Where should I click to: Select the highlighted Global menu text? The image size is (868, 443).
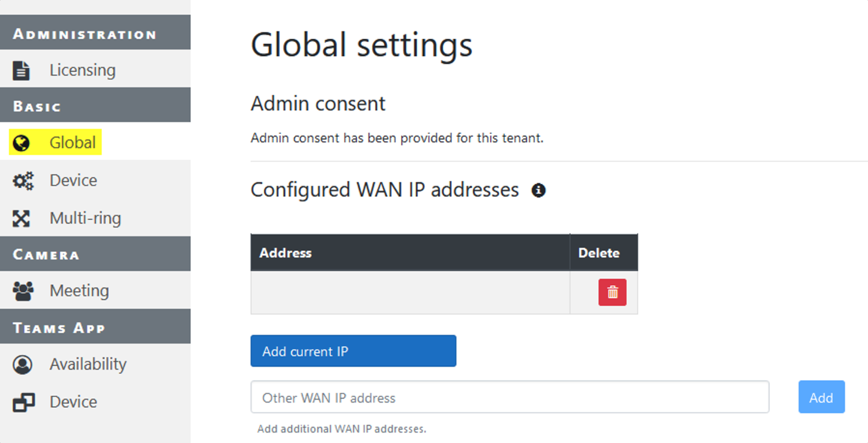(x=72, y=143)
